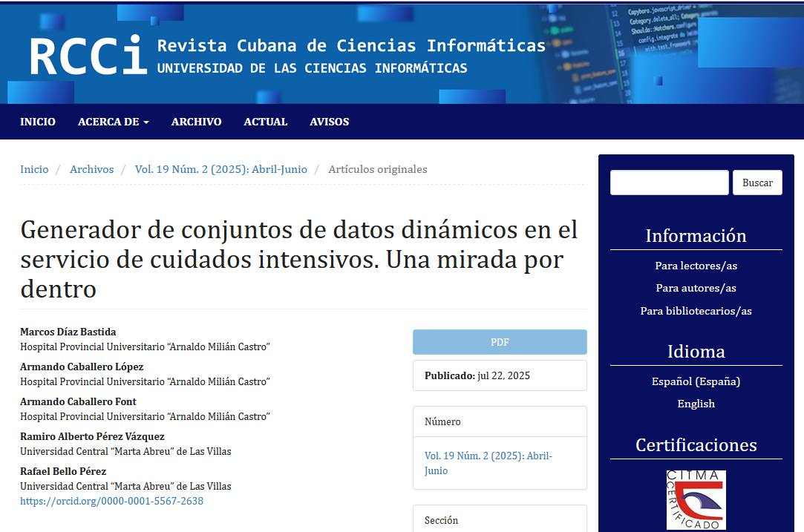Open issue link under Número panel
This screenshot has height=532, width=804.
488,463
